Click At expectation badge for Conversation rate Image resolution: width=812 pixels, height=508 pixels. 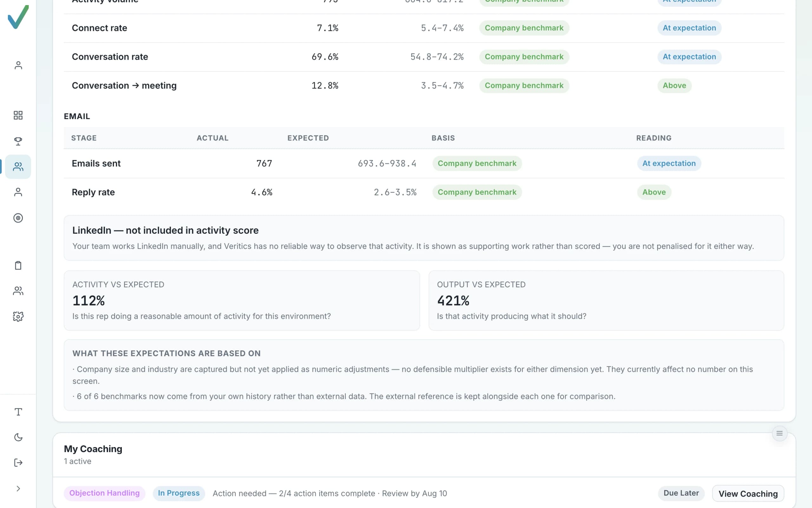point(689,57)
